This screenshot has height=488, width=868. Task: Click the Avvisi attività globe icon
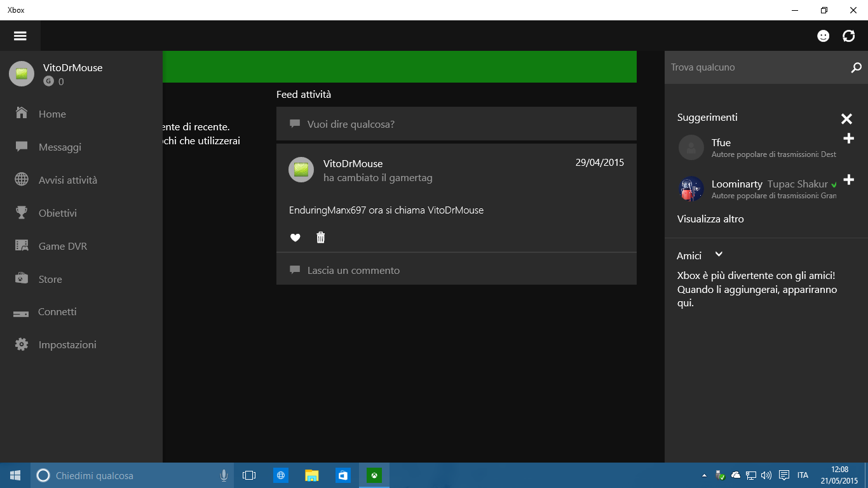coord(22,179)
